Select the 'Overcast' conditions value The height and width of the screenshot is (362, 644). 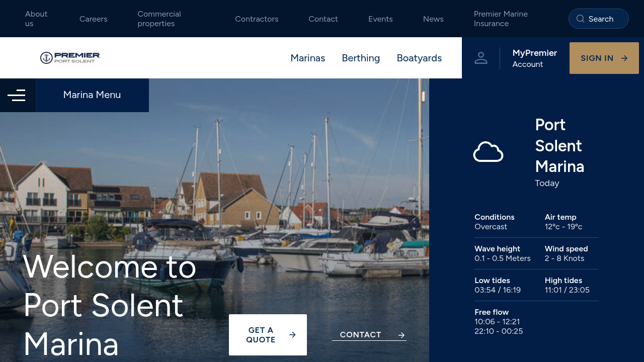[491, 227]
